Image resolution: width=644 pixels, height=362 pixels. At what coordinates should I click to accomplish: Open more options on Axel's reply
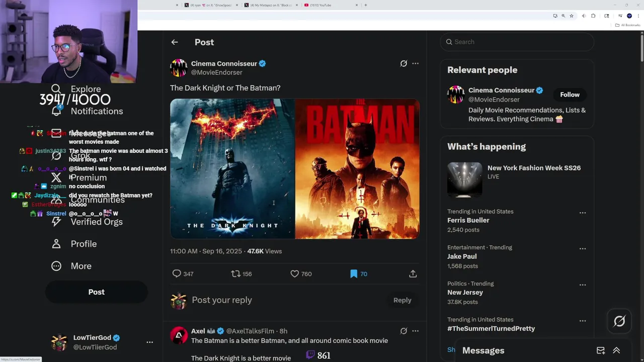click(x=415, y=331)
